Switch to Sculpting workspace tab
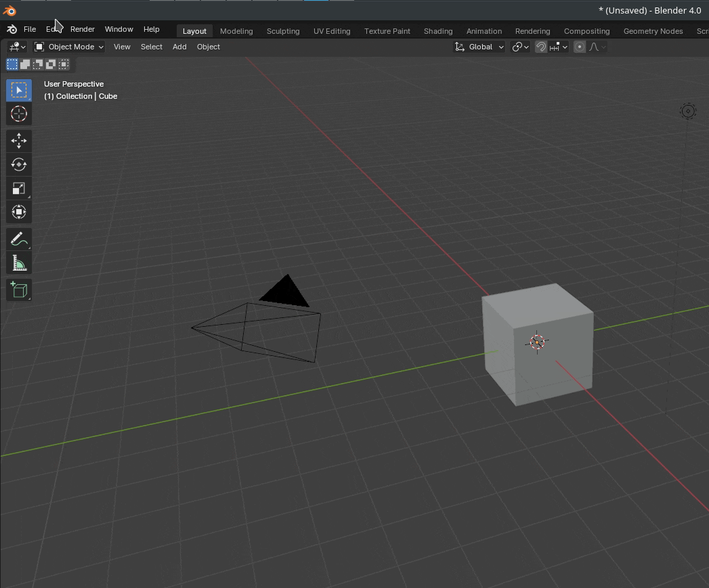Screen dimensions: 709x588 [283, 31]
